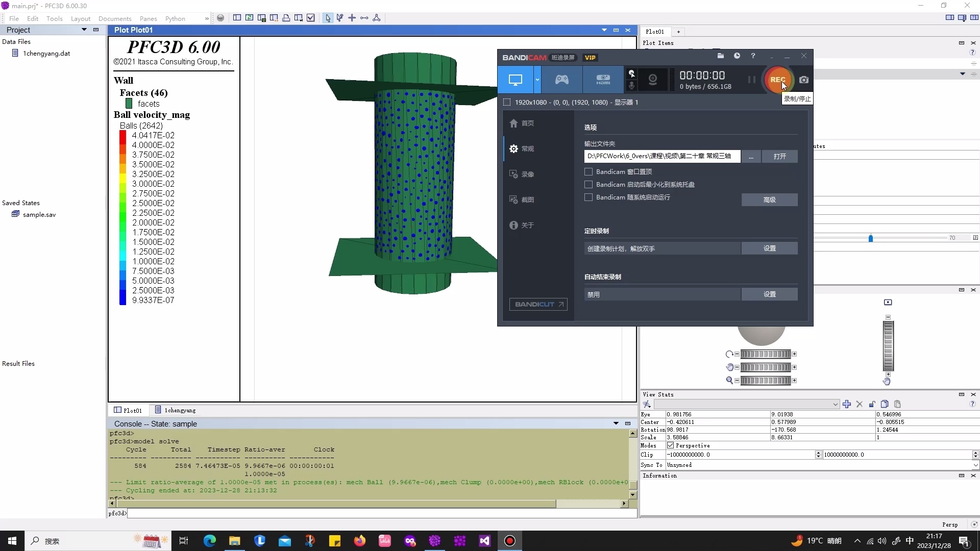Screen dimensions: 980x551
Task: Open the Console pane dropdown arrow
Action: pyautogui.click(x=616, y=423)
